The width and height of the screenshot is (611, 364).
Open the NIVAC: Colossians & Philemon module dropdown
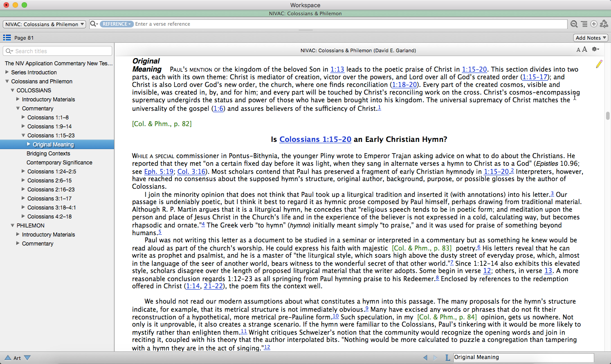44,24
